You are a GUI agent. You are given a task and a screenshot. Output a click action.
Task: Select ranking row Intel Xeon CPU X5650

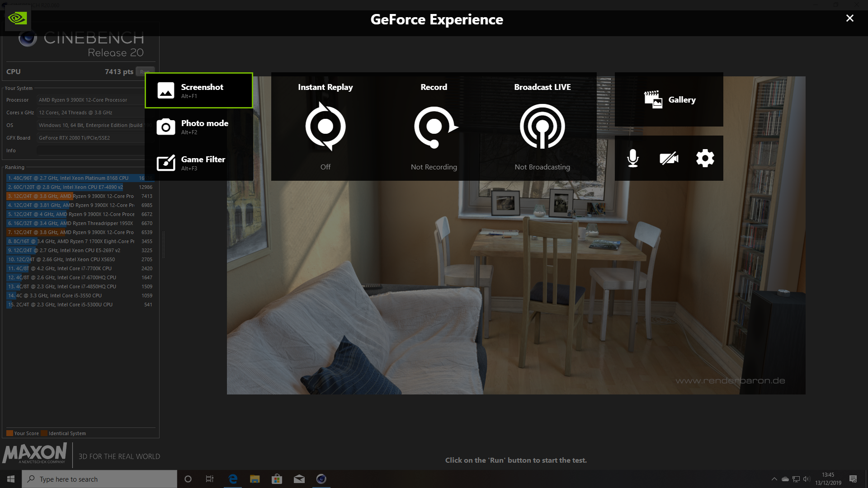pyautogui.click(x=80, y=259)
